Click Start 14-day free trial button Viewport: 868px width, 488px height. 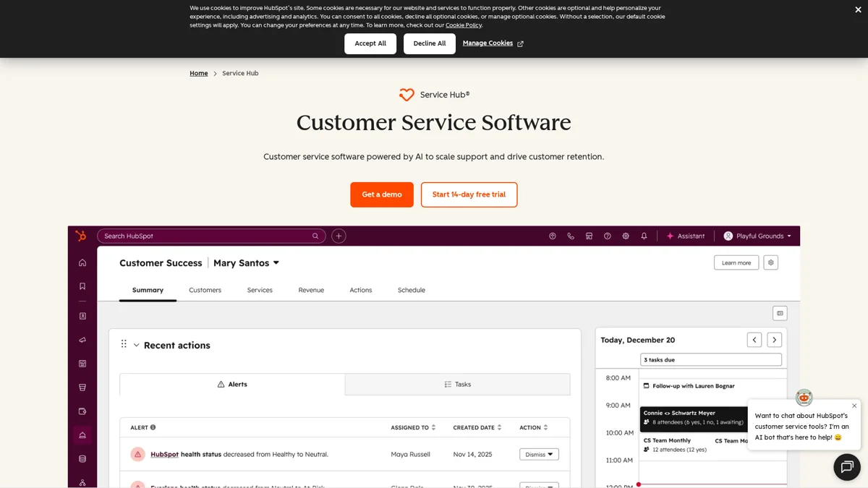(x=469, y=194)
